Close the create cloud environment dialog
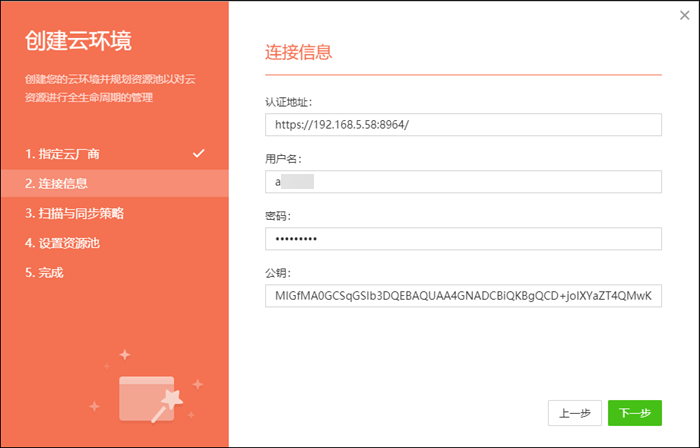Image resolution: width=700 pixels, height=448 pixels. 684,15
